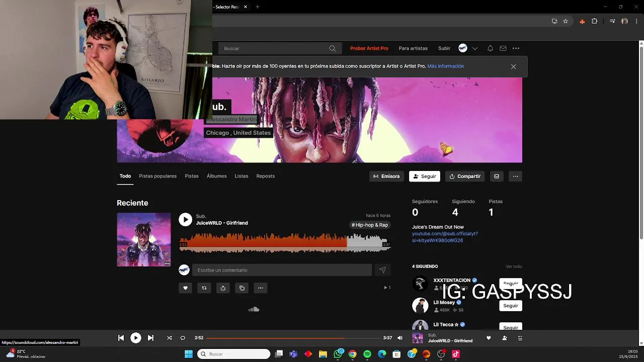Viewport: 644px width, 362px height.
Task: Open the Girlfriend album artwork thumbnail
Action: tap(144, 239)
